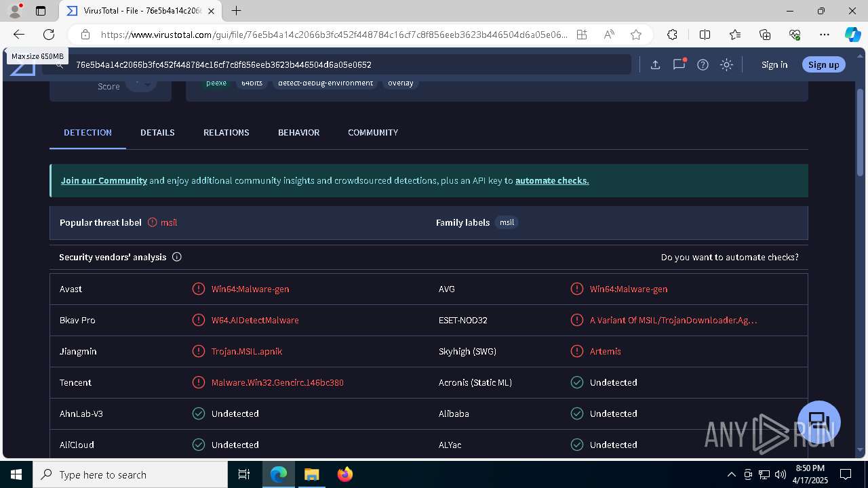Click the taskbar search box
Viewport: 868px width, 488px height.
coord(130,474)
